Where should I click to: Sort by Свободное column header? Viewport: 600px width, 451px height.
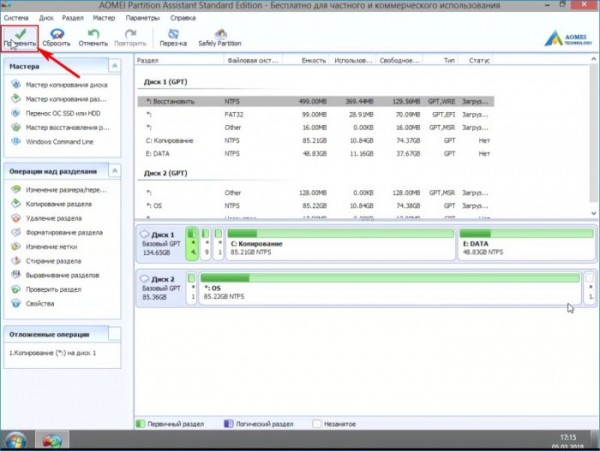[x=399, y=60]
